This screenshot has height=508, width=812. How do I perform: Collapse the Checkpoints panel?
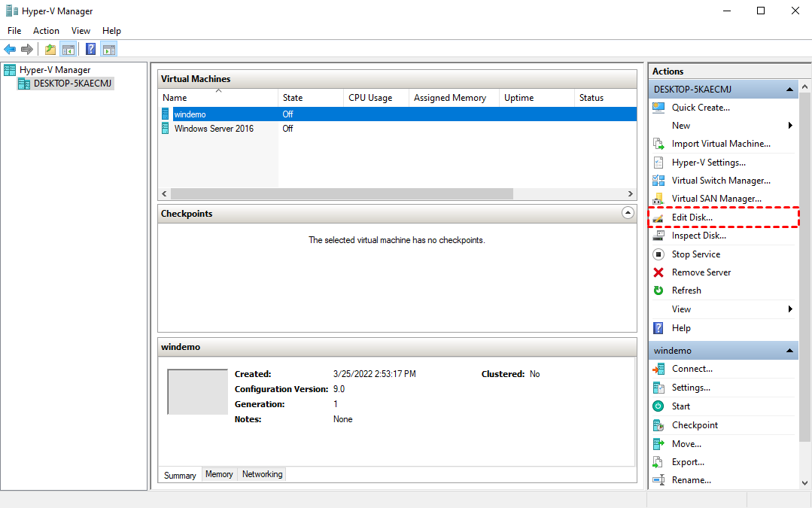628,213
